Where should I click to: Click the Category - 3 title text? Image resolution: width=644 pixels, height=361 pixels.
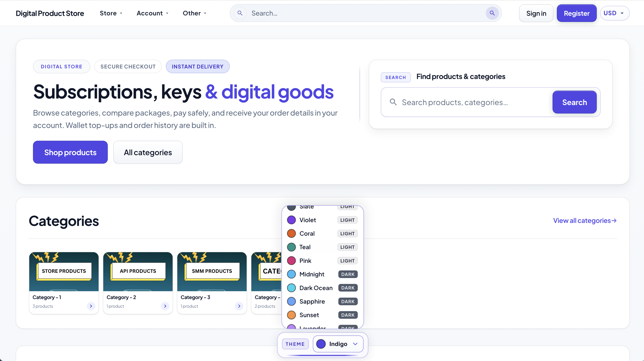point(195,297)
